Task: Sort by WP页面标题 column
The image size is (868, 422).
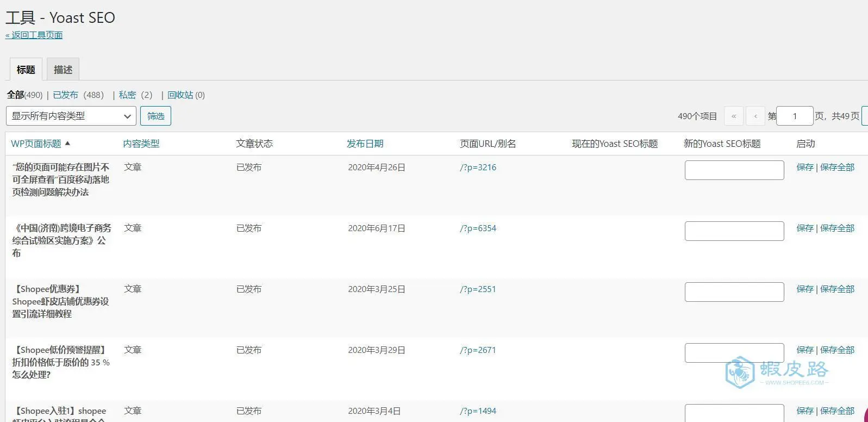Action: [x=36, y=144]
